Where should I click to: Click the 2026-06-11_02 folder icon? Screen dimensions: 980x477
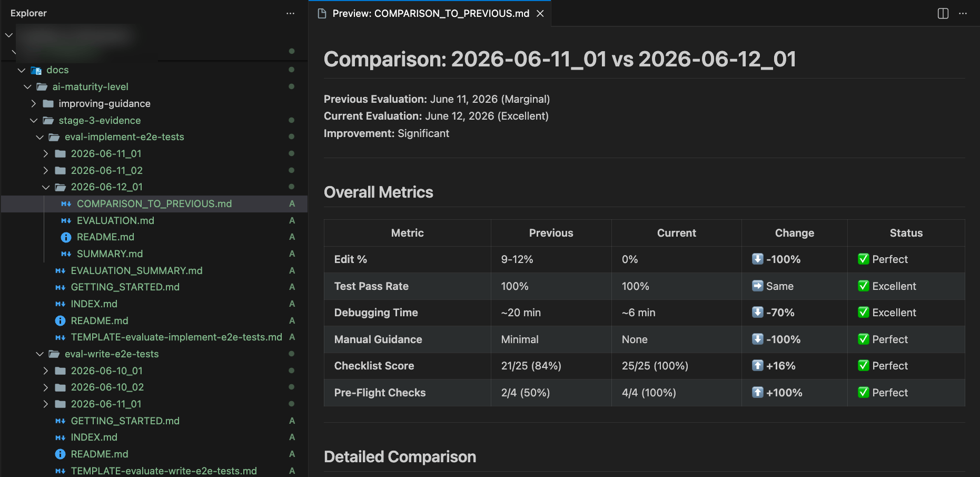tap(60, 170)
